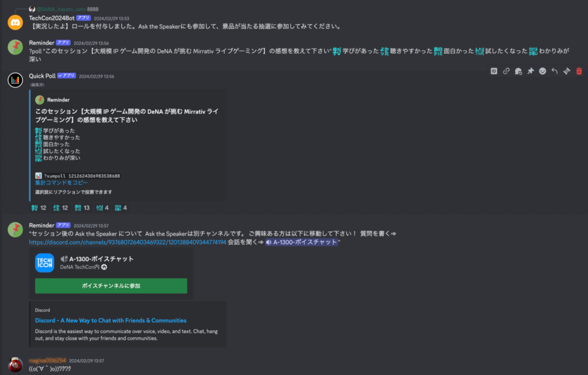The height and width of the screenshot is (375, 588).
Task: Open the 'Discord - A New Way to Chat' link
Action: pos(111,320)
